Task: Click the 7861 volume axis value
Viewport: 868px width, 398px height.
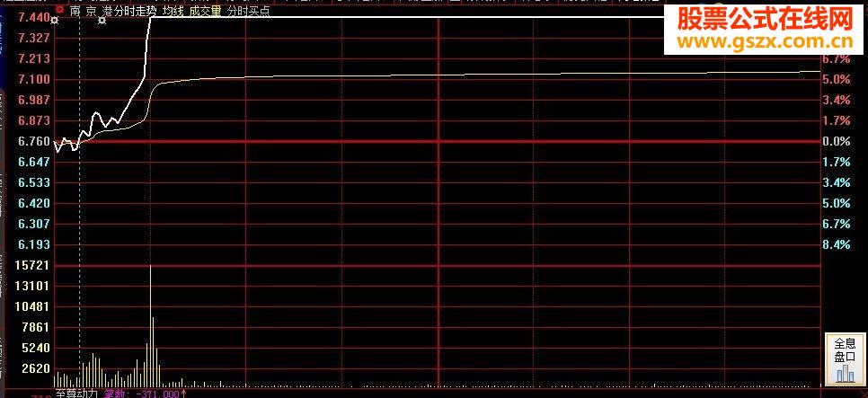Action: pyautogui.click(x=37, y=328)
